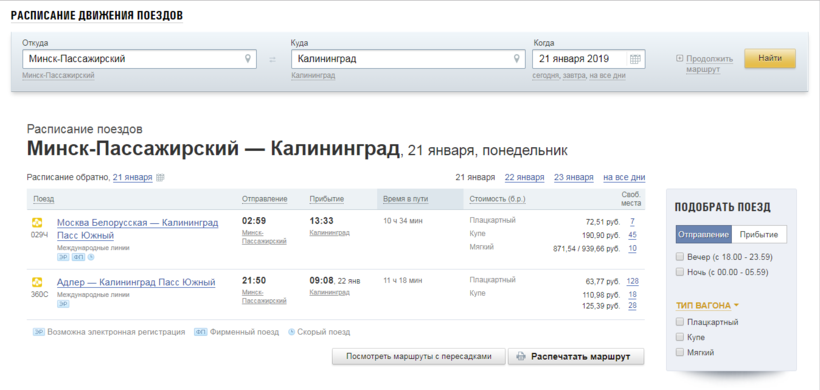This screenshot has height=390, width=820.
Task: Open Адлер — Калининград Пасс Южный link
Action: pyautogui.click(x=136, y=283)
